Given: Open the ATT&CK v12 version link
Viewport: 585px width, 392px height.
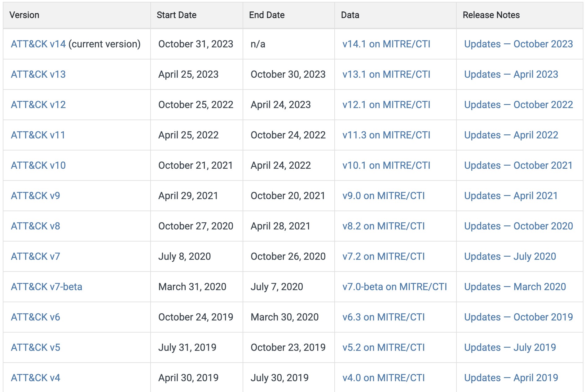Looking at the screenshot, I should (38, 105).
